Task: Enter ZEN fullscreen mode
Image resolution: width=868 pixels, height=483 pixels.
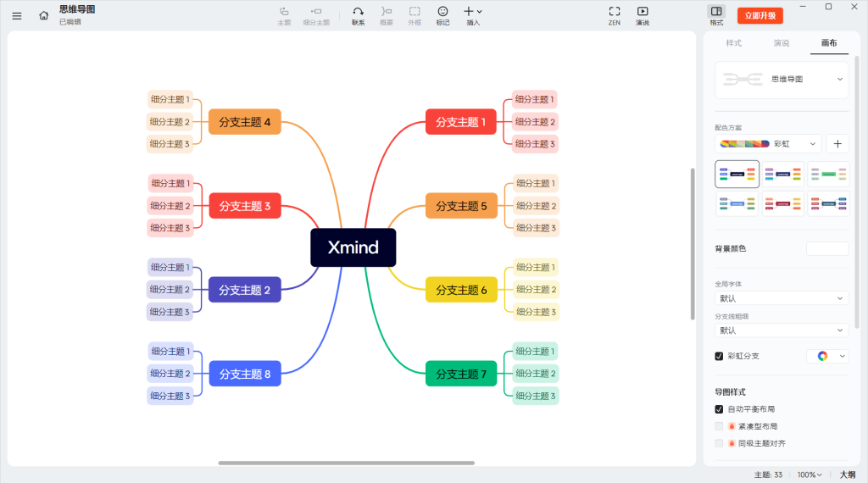Action: pyautogui.click(x=615, y=16)
